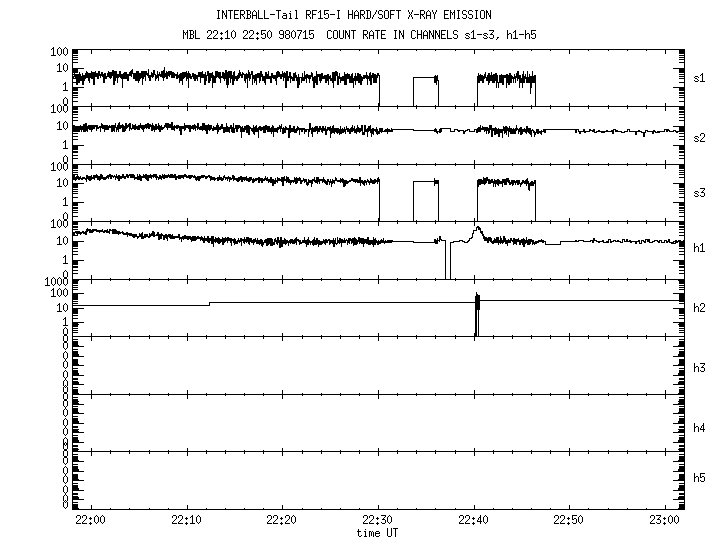Click the s2 channel label

click(700, 132)
